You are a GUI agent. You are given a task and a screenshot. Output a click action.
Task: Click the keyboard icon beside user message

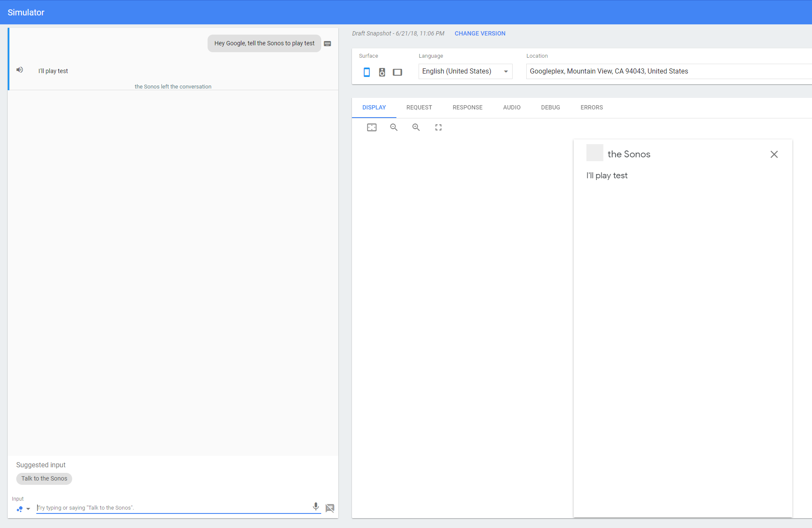pos(328,44)
